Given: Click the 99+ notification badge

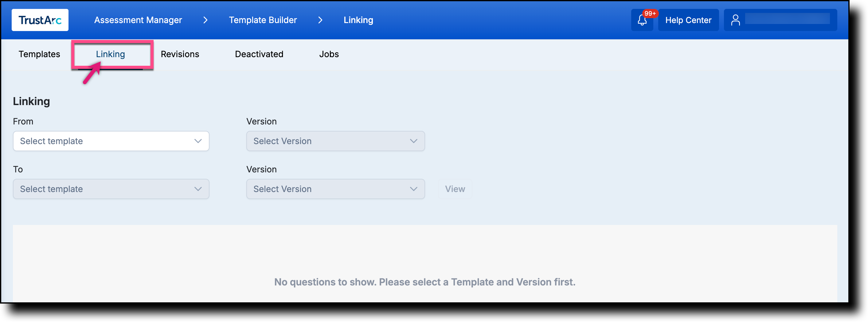Looking at the screenshot, I should coord(650,14).
